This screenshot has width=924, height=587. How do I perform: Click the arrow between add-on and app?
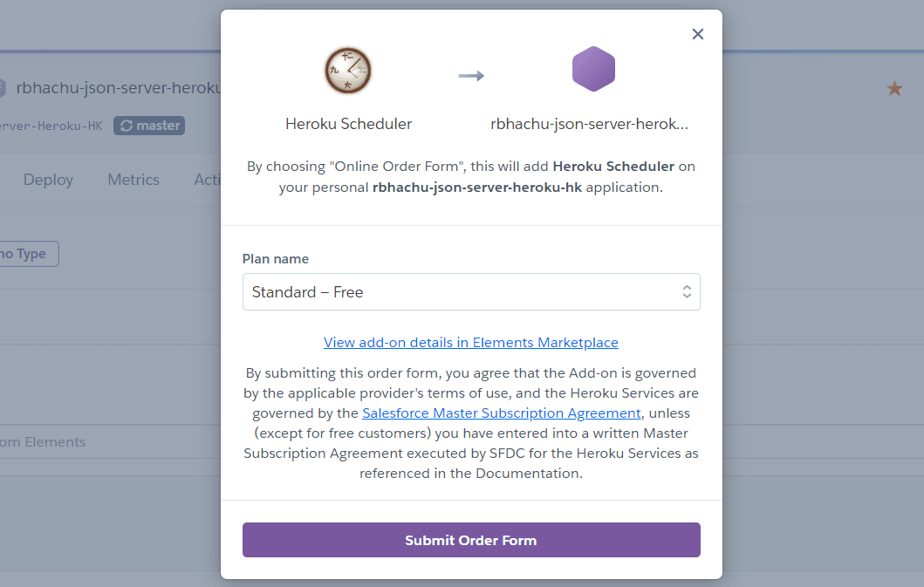tap(471, 76)
